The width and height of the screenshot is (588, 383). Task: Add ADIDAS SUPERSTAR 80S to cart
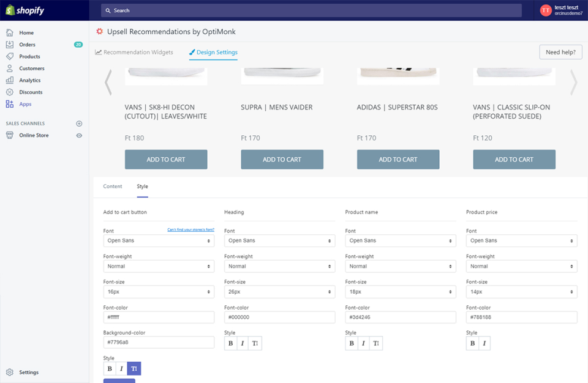tap(398, 160)
